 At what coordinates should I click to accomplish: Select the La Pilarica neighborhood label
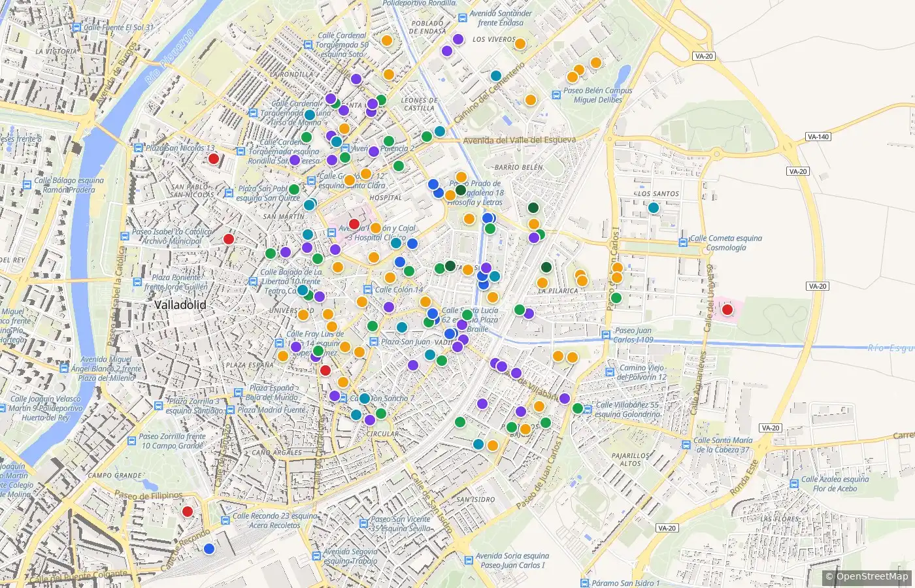coord(557,291)
